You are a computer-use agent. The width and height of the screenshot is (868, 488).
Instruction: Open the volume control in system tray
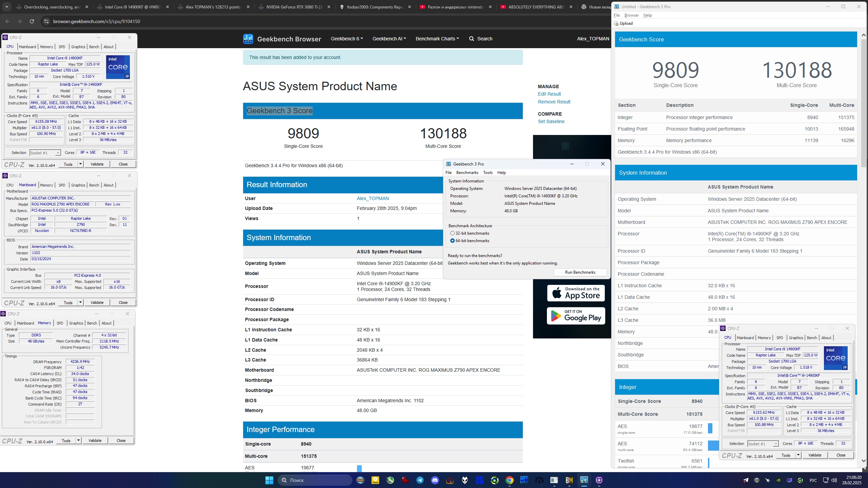pos(834,480)
